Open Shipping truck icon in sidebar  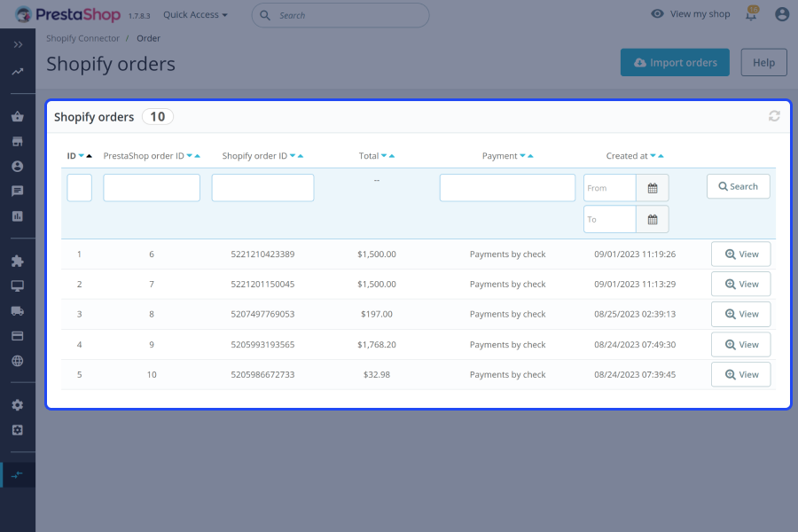[x=18, y=311]
